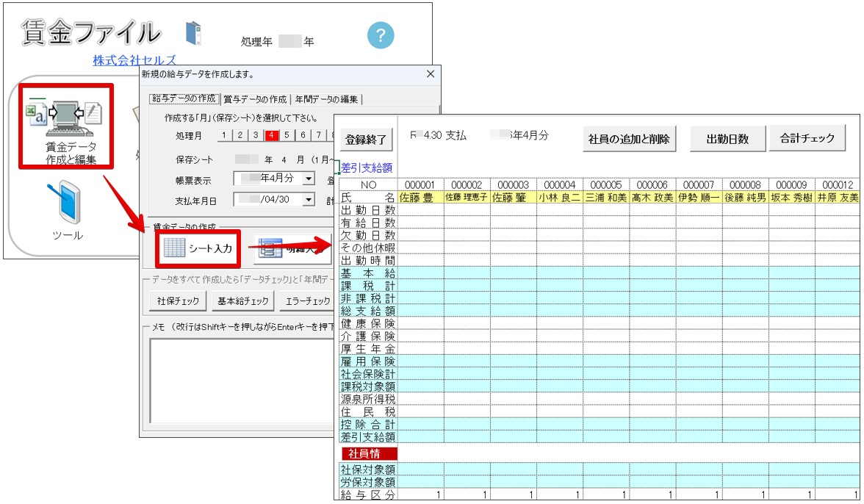This screenshot has width=864, height=504.
Task: Select employee name 伊勢 順一
Action: pyautogui.click(x=699, y=197)
